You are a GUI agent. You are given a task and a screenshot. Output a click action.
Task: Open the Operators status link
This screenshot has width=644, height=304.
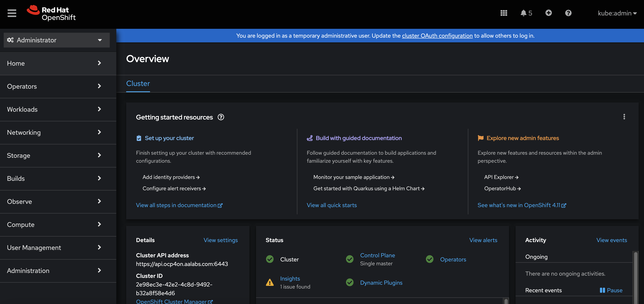tap(453, 259)
